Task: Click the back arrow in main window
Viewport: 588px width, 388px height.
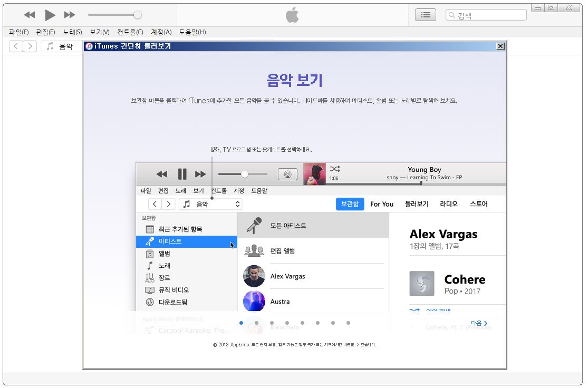Action: (x=16, y=46)
